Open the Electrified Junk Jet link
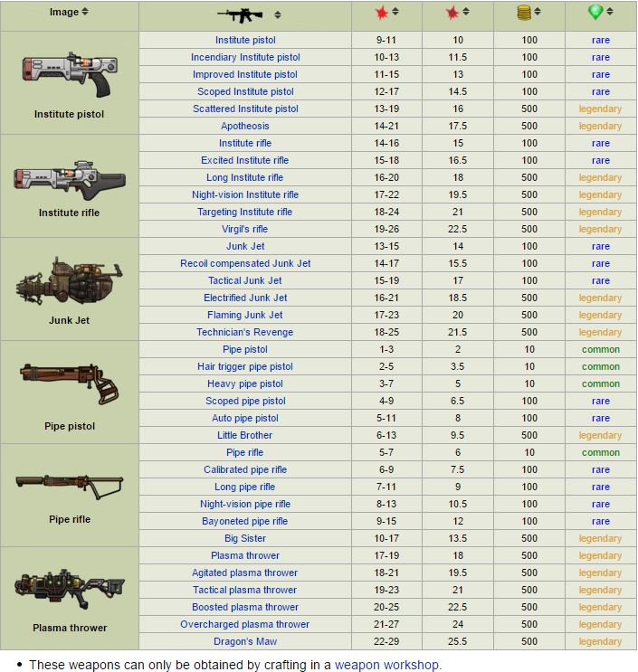 tap(245, 298)
